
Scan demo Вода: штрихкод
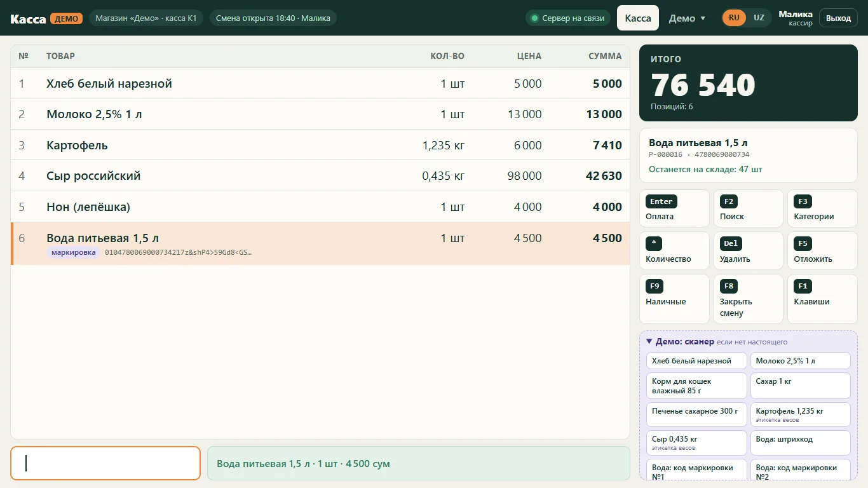800,443
